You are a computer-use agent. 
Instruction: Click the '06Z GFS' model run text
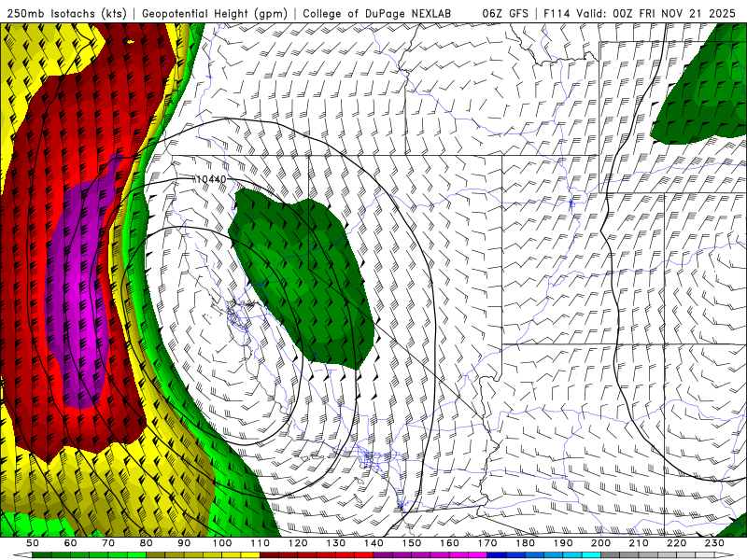pyautogui.click(x=505, y=14)
